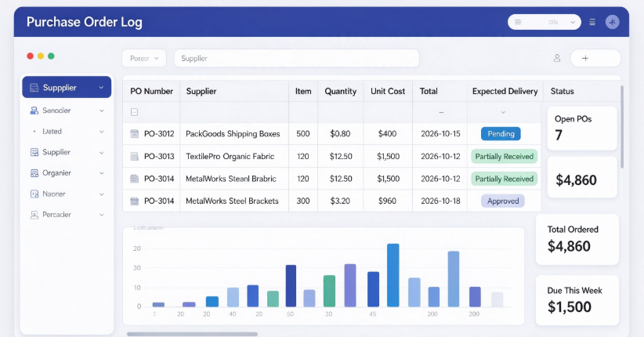Click the Supplier search field
644x337 pixels.
[296, 58]
